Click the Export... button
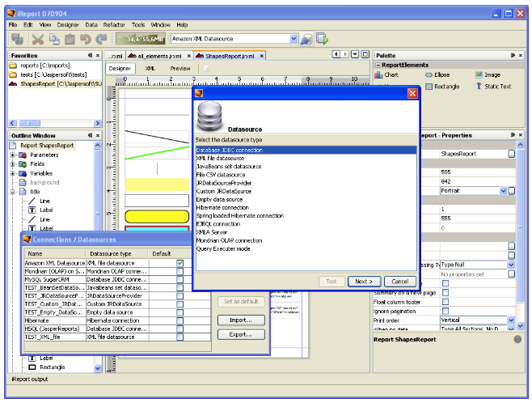 pos(241,334)
